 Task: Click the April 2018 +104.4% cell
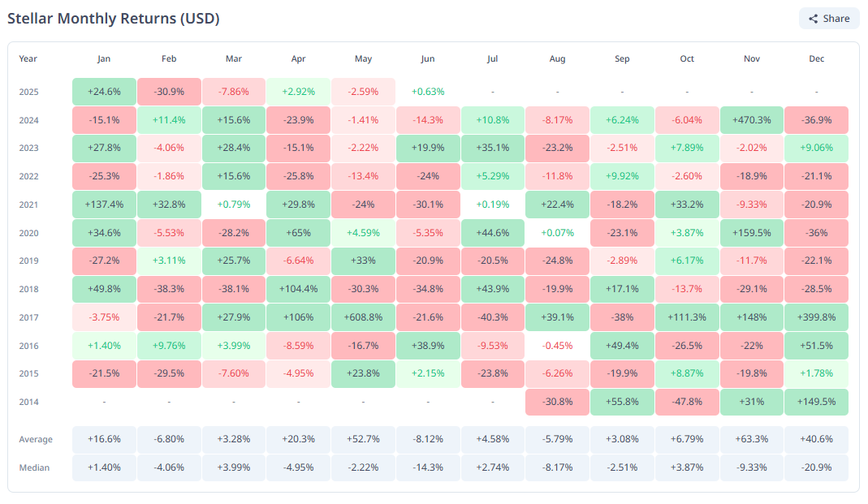(298, 289)
